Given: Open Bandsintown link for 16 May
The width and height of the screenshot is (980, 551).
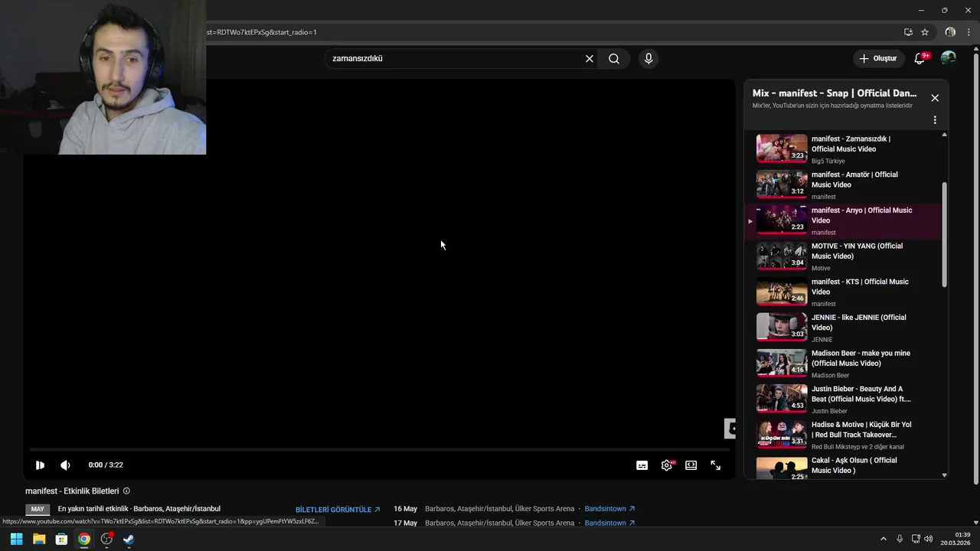Looking at the screenshot, I should [609, 509].
